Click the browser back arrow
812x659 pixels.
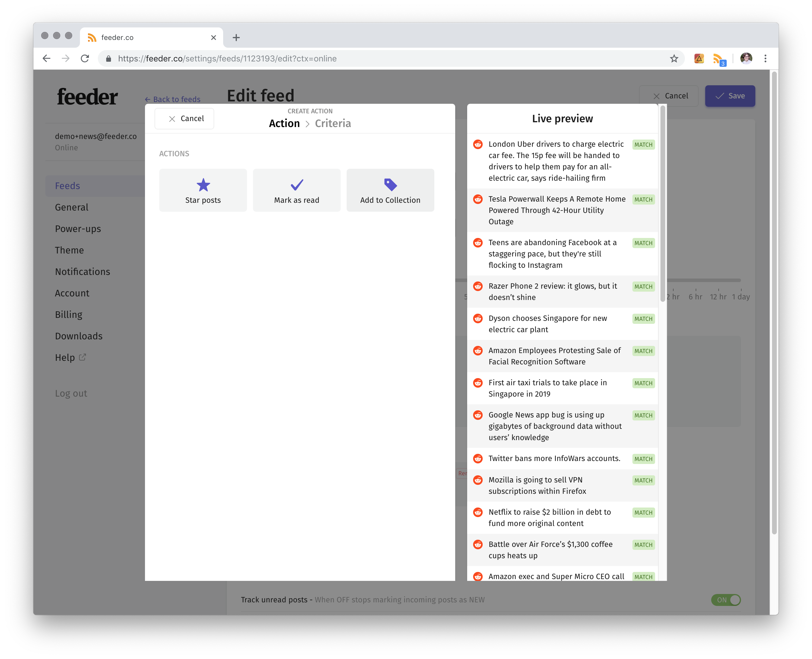click(46, 58)
